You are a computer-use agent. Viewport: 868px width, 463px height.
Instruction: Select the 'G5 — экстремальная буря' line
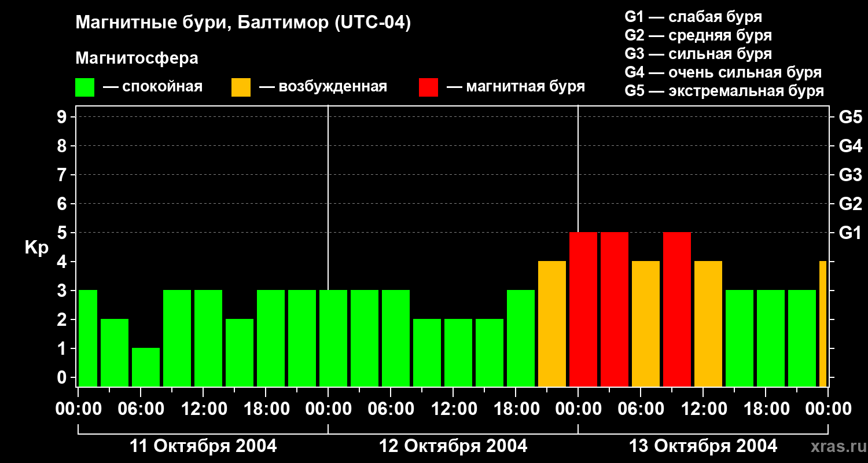[724, 91]
